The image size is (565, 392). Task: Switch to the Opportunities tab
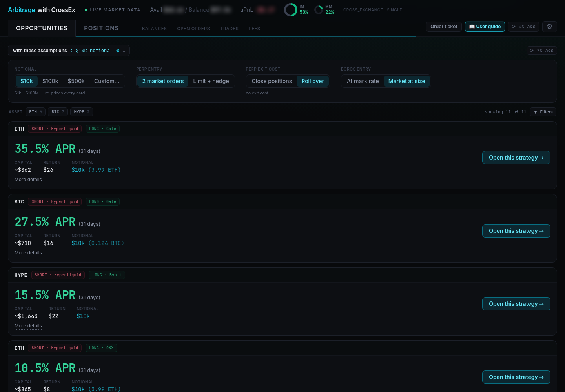(x=42, y=28)
